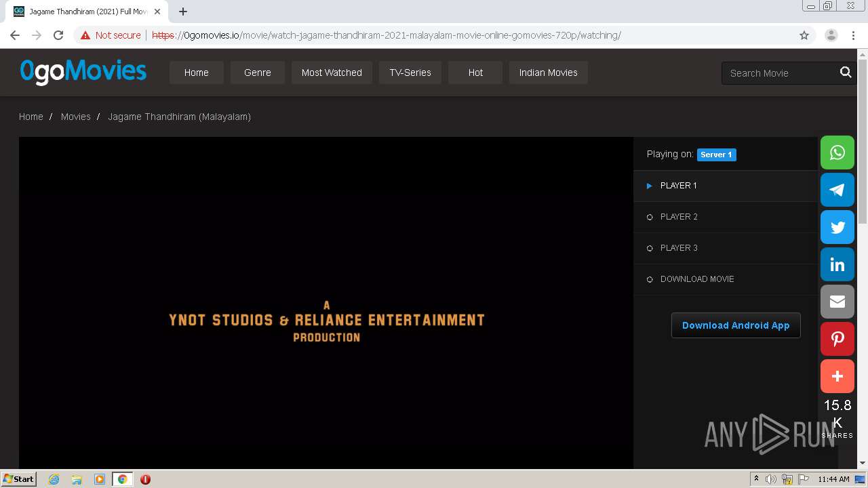Click the Not secure warning icon
The width and height of the screenshot is (868, 488).
coord(85,35)
